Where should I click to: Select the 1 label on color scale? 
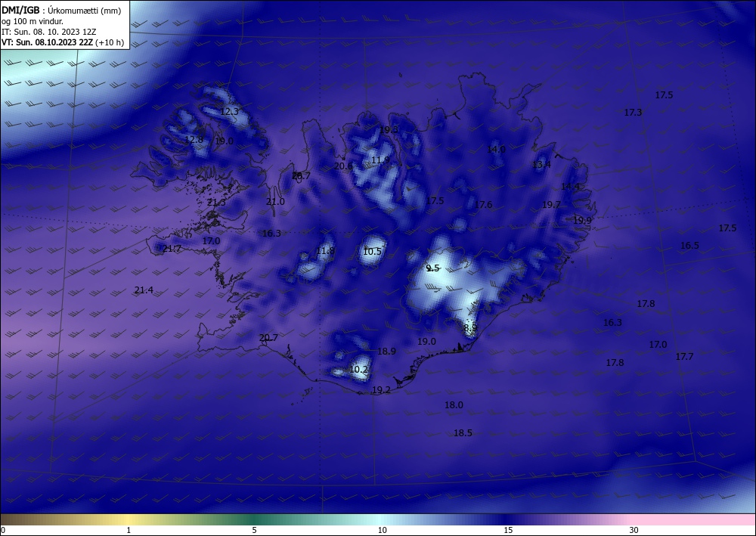click(129, 530)
